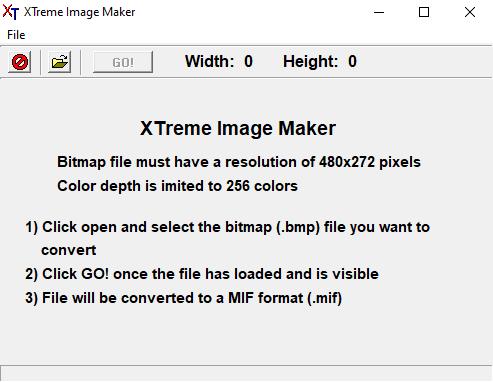Screen dimensions: 493x382
Task: Click instruction step 2 about clicking GO!
Action: 202,274
